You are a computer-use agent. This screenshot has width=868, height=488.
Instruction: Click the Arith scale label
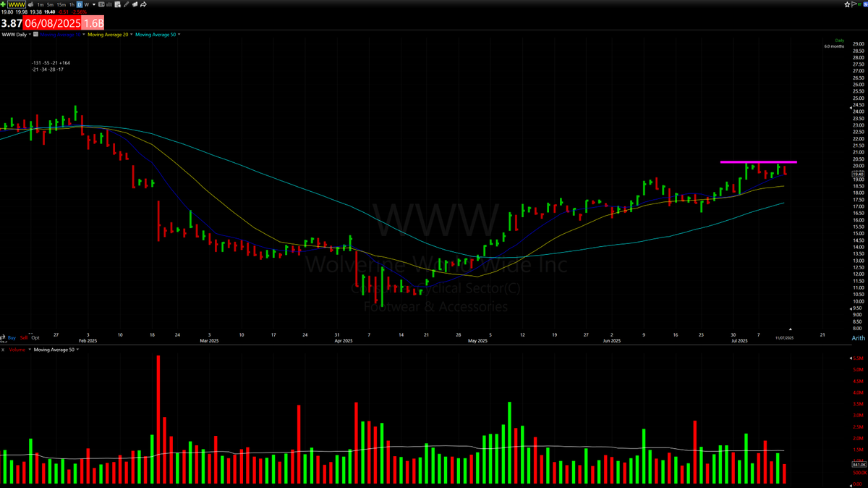point(859,337)
